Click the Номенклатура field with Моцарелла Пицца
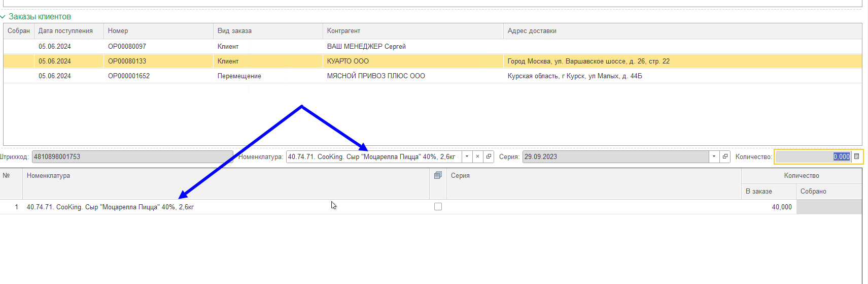The image size is (868, 284). click(374, 156)
